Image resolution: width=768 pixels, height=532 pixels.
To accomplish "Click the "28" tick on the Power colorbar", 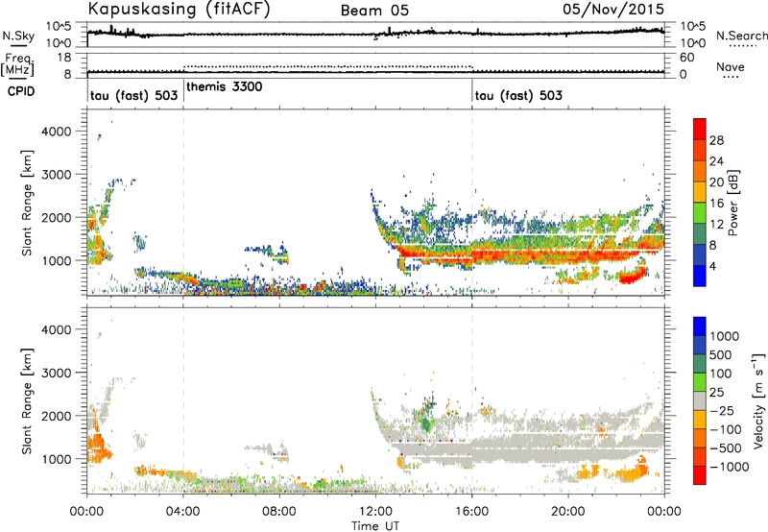I will [x=716, y=140].
